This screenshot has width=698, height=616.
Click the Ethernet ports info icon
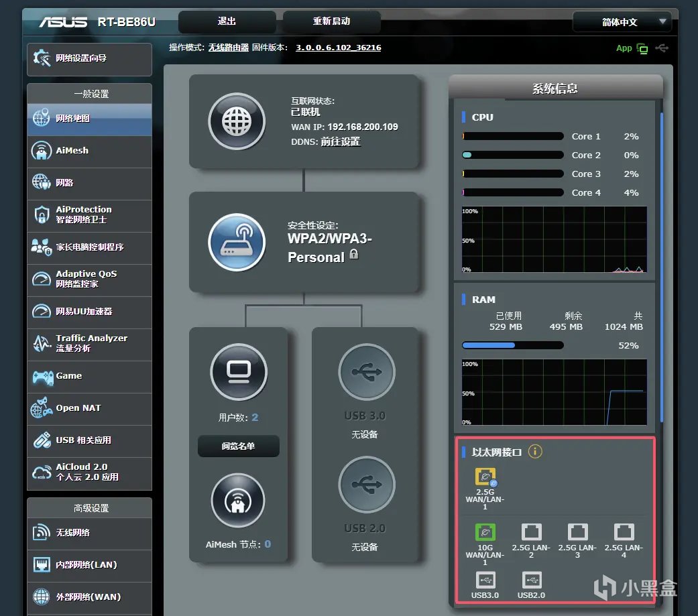click(534, 452)
